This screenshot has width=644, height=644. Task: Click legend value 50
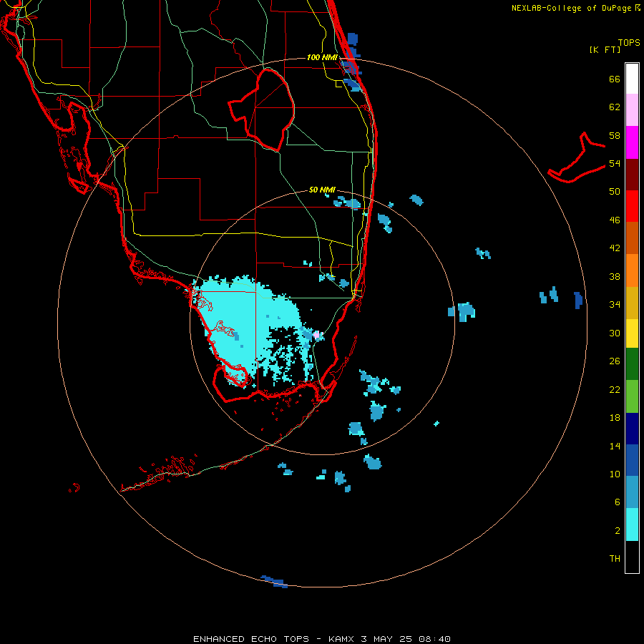[x=615, y=192]
